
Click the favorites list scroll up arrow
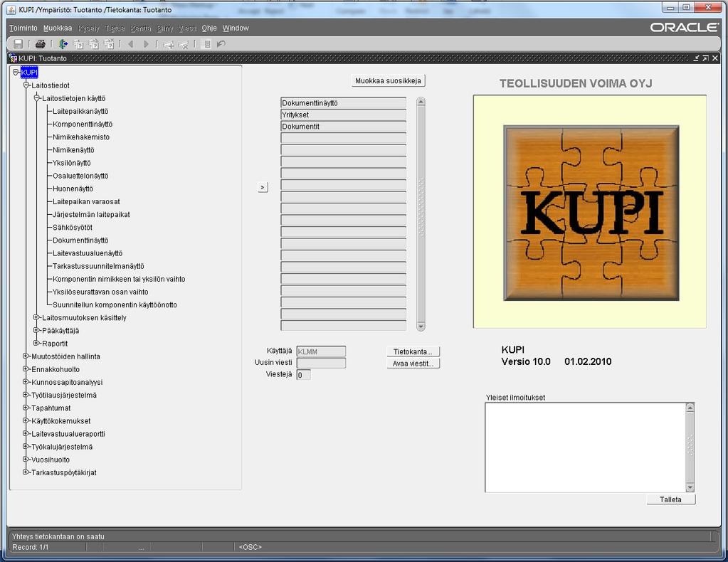pyautogui.click(x=421, y=102)
